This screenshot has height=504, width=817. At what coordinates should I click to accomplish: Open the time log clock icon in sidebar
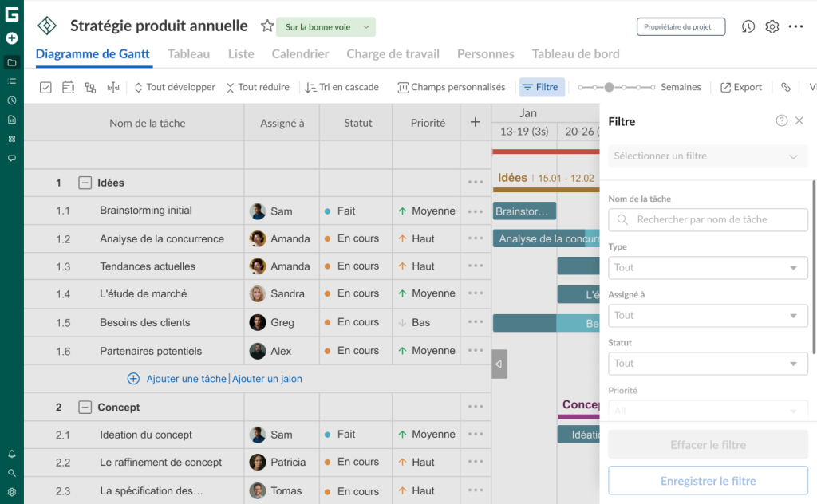[x=11, y=100]
